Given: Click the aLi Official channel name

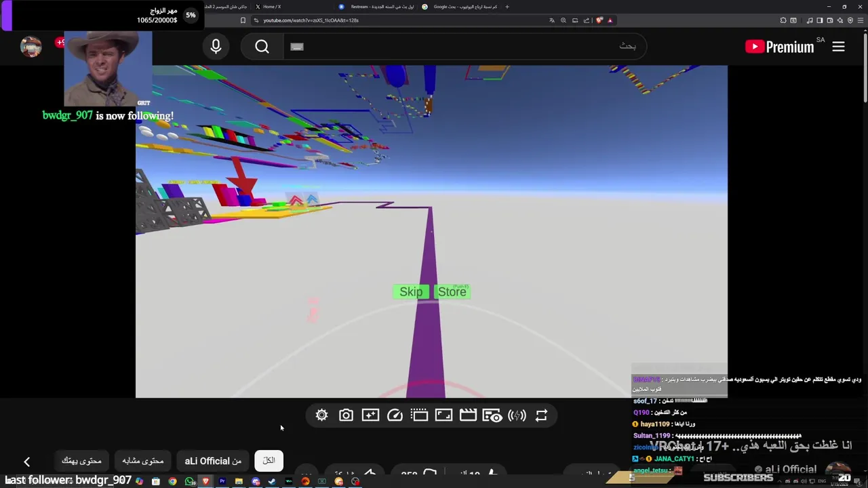Looking at the screenshot, I should pos(791,469).
